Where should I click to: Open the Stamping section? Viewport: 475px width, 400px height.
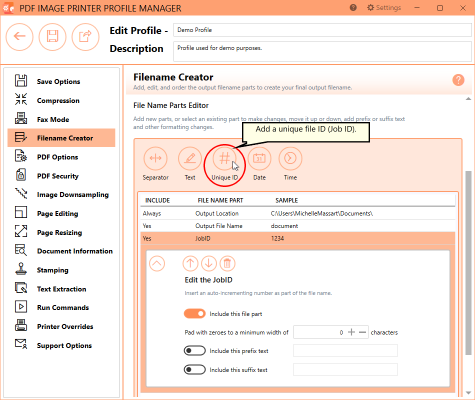coord(61,270)
